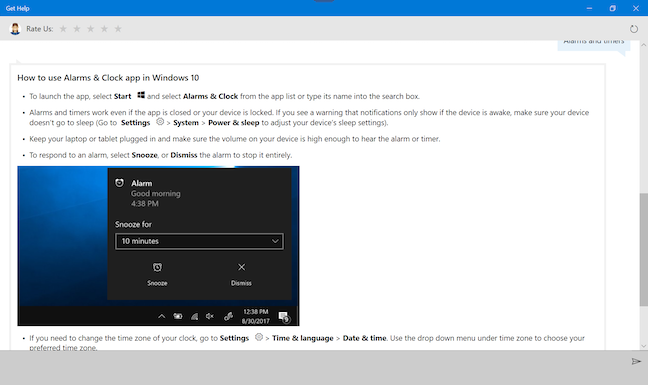648x385 pixels.
Task: Rate two stars in Rate Us
Action: [x=77, y=29]
